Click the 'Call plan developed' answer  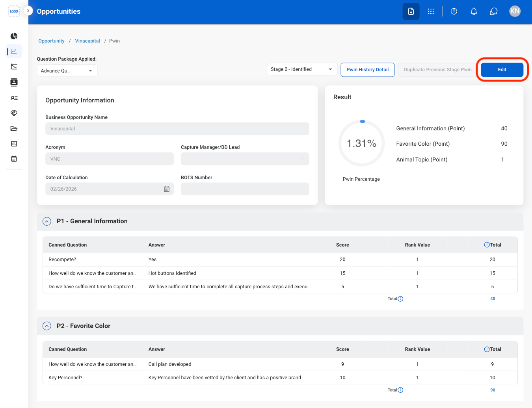coord(170,364)
